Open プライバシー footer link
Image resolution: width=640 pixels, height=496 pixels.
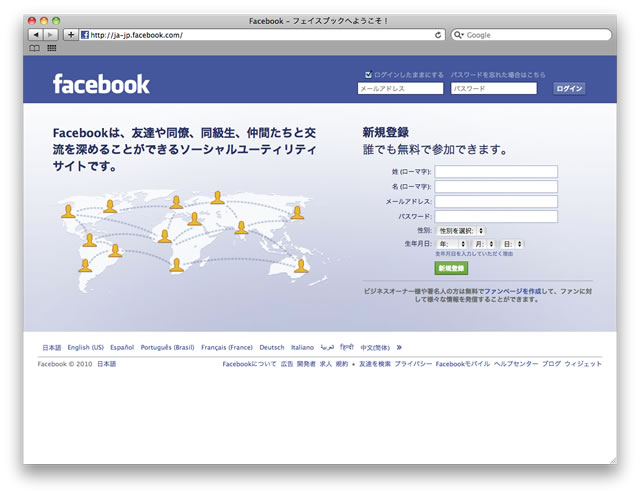click(413, 364)
